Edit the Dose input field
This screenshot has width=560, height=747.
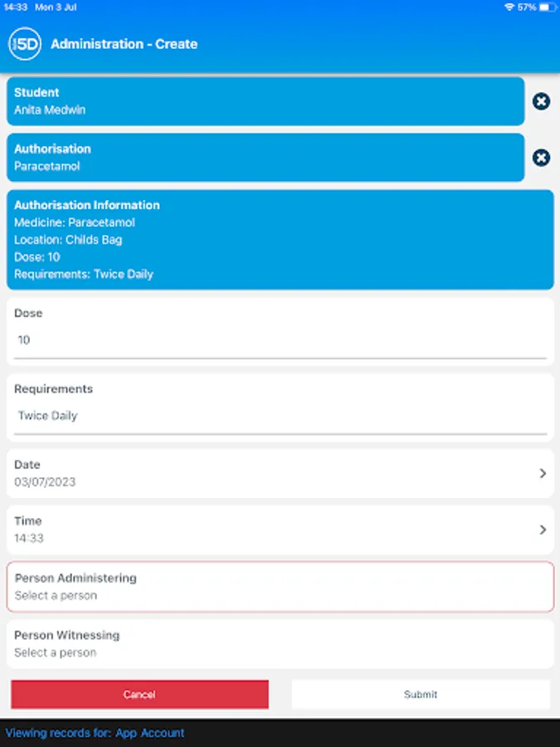click(x=280, y=340)
